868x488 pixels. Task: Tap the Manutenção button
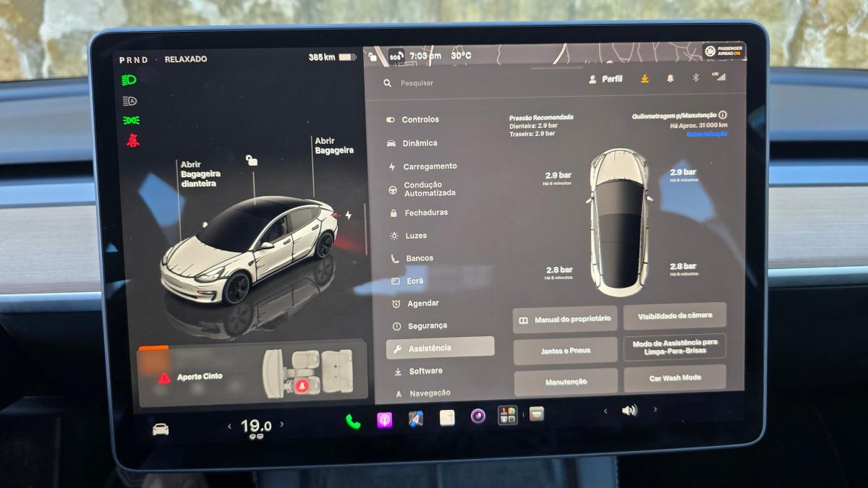click(566, 381)
